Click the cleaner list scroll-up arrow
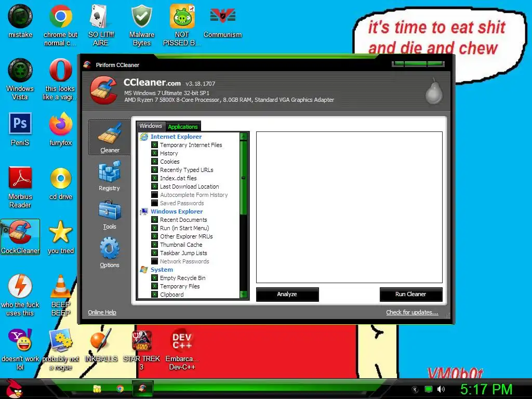This screenshot has width=532, height=399. click(244, 137)
